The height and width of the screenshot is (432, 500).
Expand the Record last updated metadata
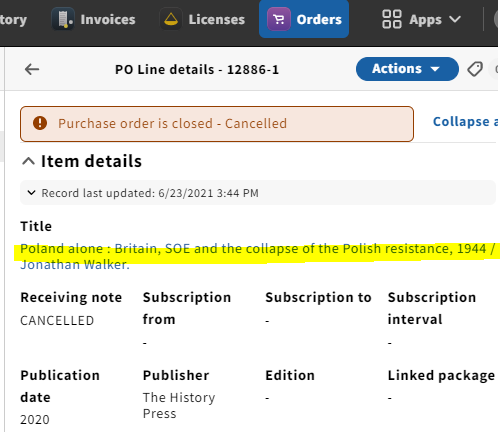click(31, 193)
